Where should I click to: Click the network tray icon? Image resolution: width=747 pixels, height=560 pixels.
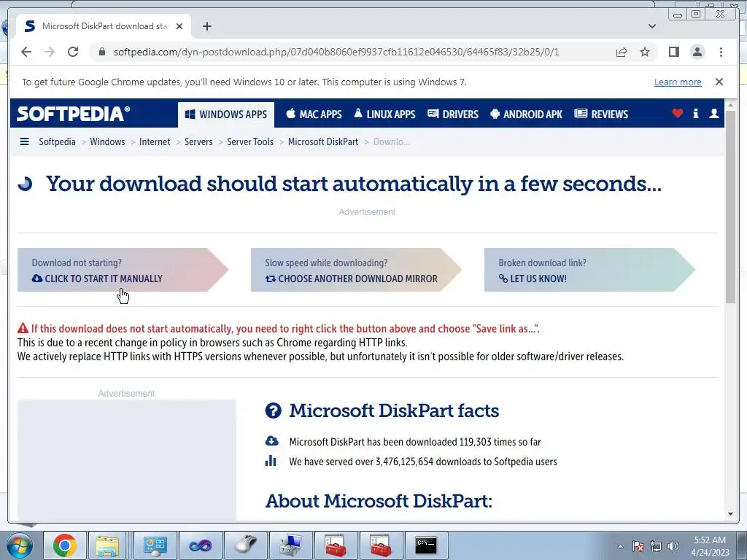point(656,546)
